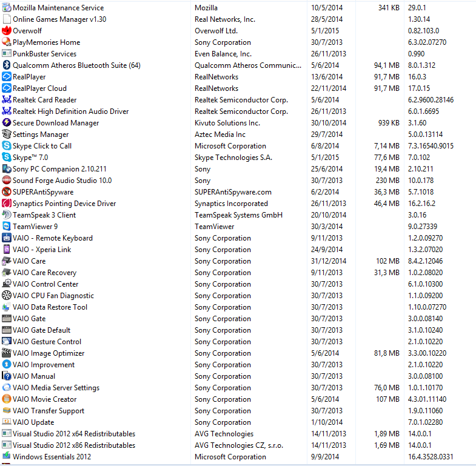476x466 pixels.
Task: Click publisher Even Balance, Inc.
Action: point(223,54)
